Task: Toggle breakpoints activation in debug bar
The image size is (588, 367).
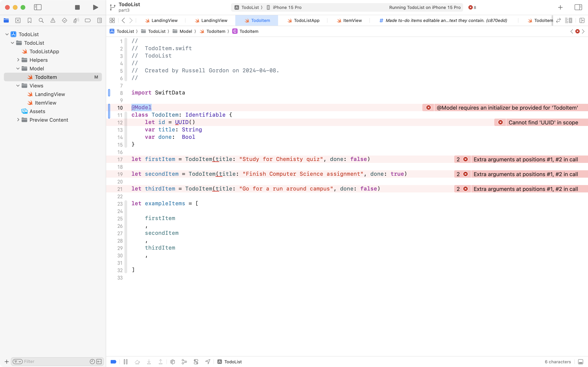Action: point(113,361)
